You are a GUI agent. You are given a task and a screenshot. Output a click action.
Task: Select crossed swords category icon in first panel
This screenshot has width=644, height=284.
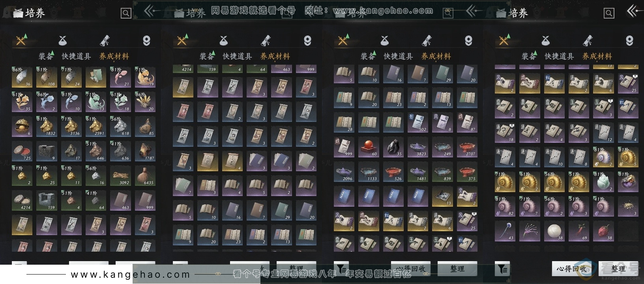[x=21, y=40]
